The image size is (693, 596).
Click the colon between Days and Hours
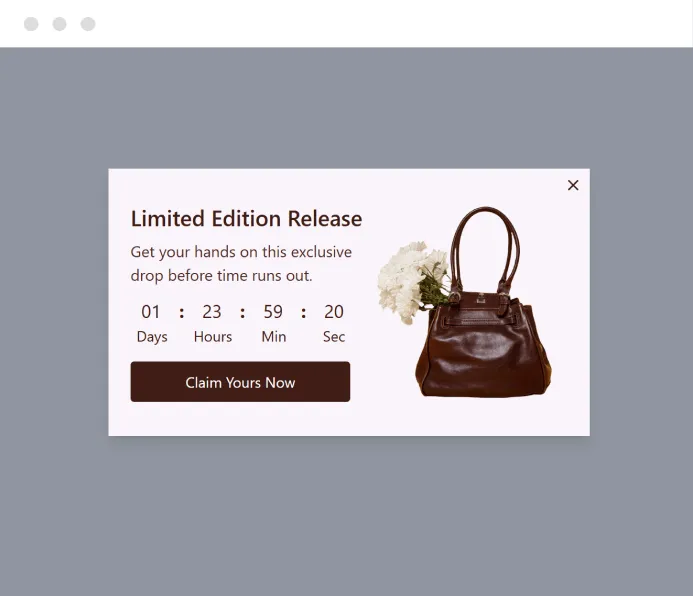tap(182, 313)
